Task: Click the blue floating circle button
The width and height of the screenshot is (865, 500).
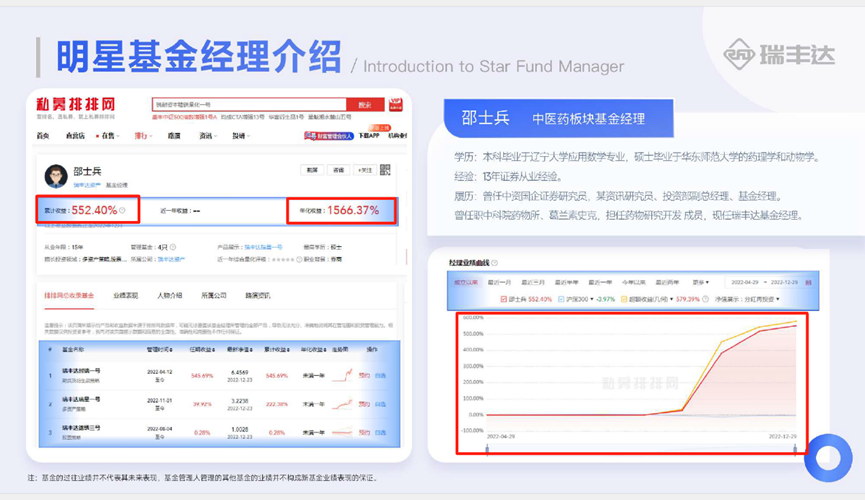Action: pos(828,458)
